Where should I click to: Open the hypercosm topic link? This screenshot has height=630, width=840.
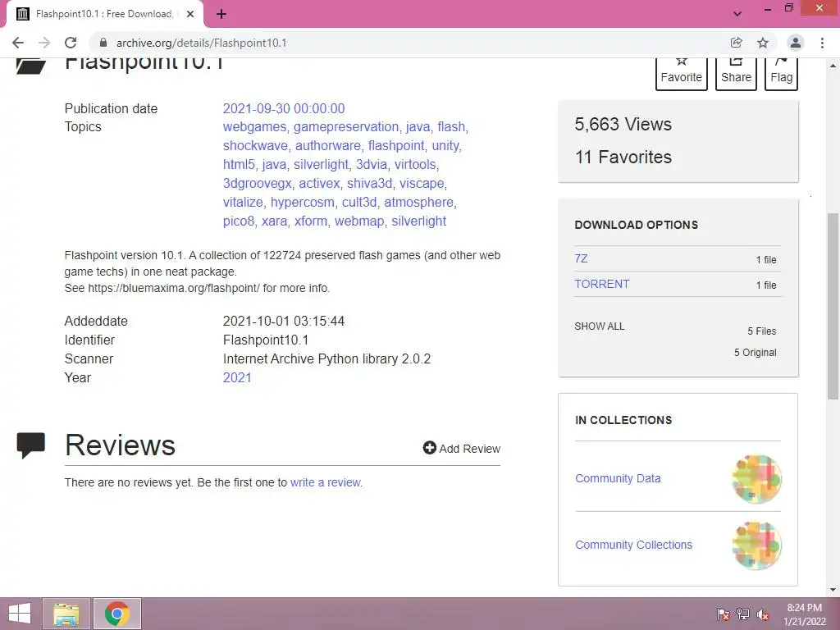302,203
